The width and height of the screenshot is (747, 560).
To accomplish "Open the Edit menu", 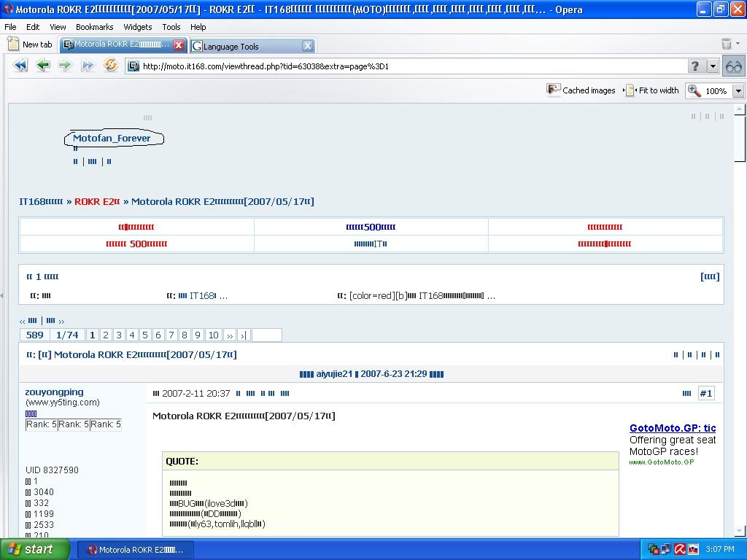I will tap(33, 27).
